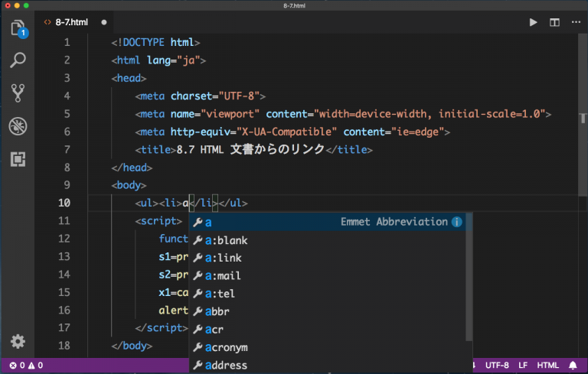588x374 pixels.
Task: Open the Manage gear icon
Action: (x=18, y=341)
